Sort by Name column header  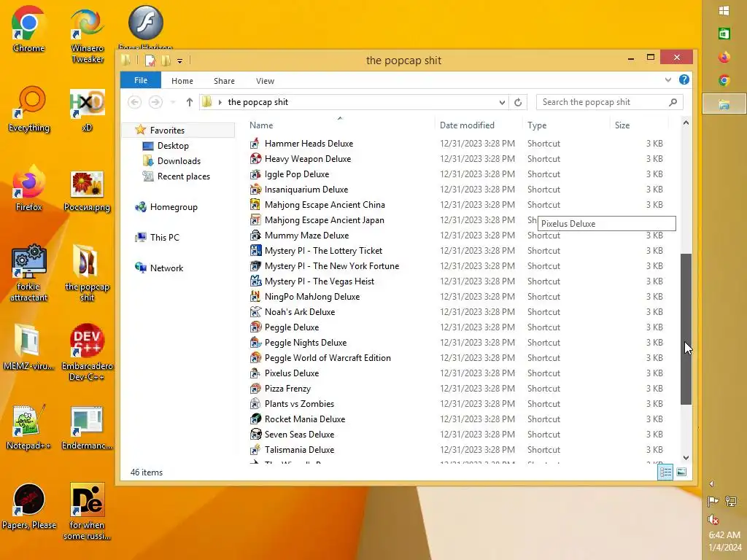coord(340,125)
